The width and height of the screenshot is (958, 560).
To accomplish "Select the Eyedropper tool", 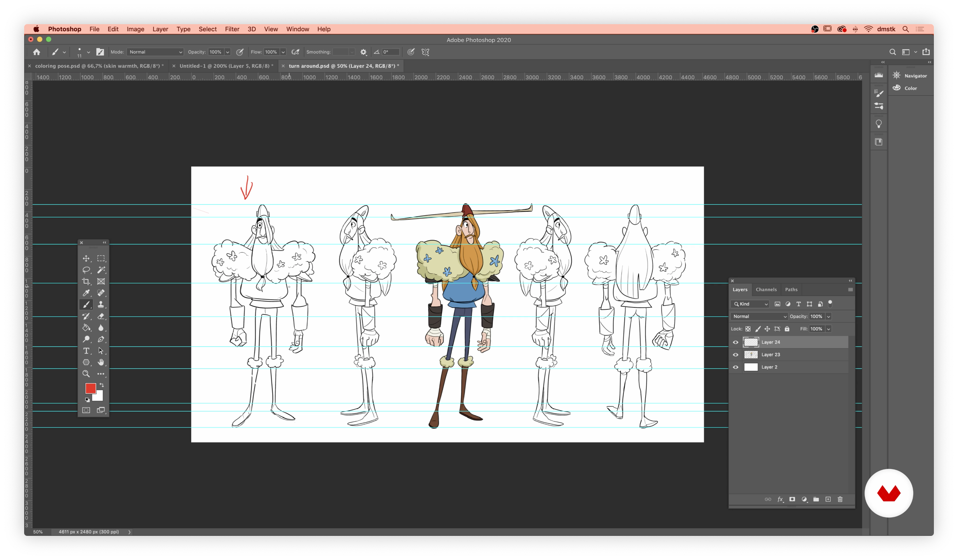I will coord(86,293).
